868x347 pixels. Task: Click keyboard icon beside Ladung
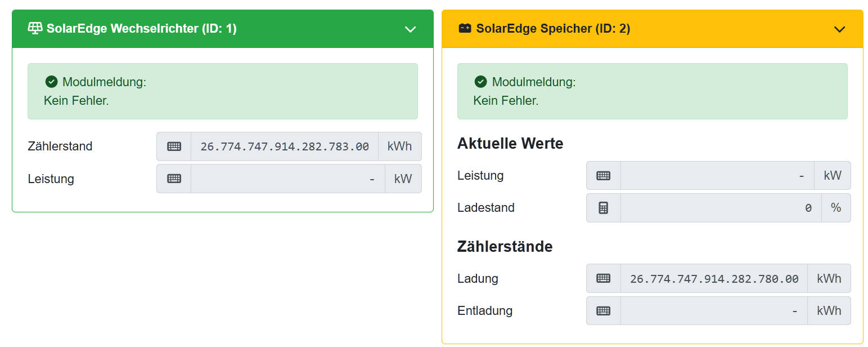[603, 278]
